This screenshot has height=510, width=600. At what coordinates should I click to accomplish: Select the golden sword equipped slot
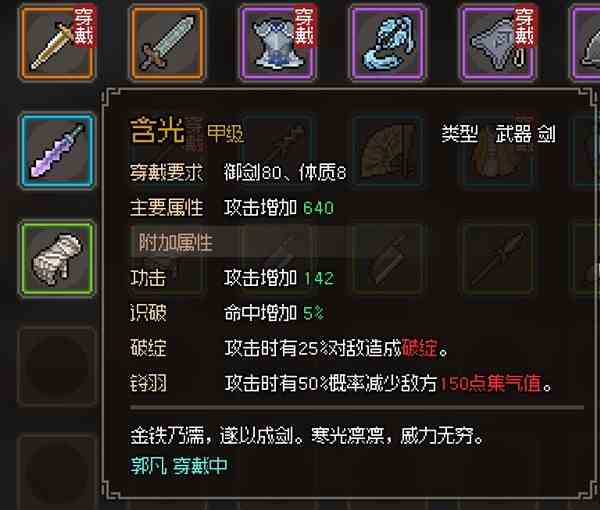57,42
